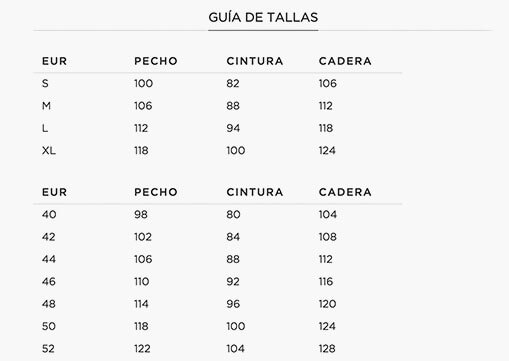Click the GUÍA DE TALLAS tab heading

click(263, 18)
